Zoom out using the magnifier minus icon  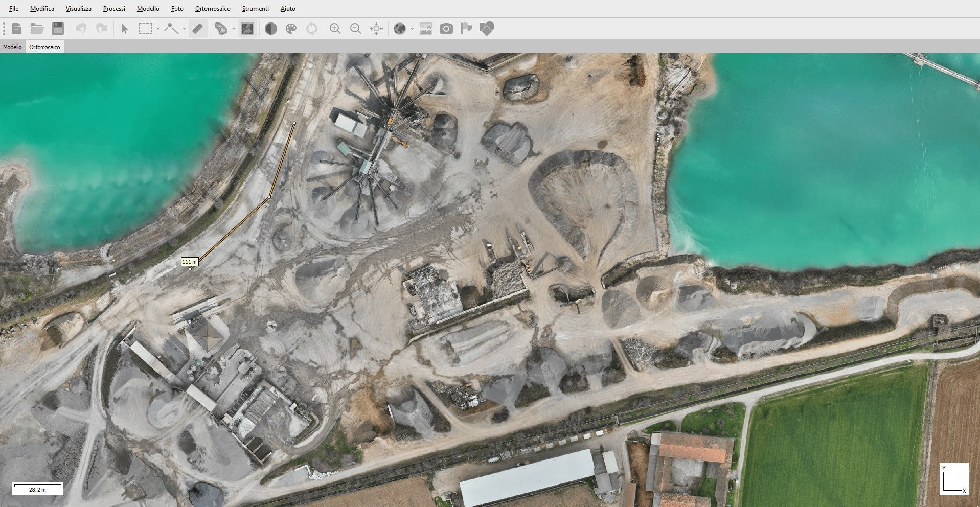(355, 29)
